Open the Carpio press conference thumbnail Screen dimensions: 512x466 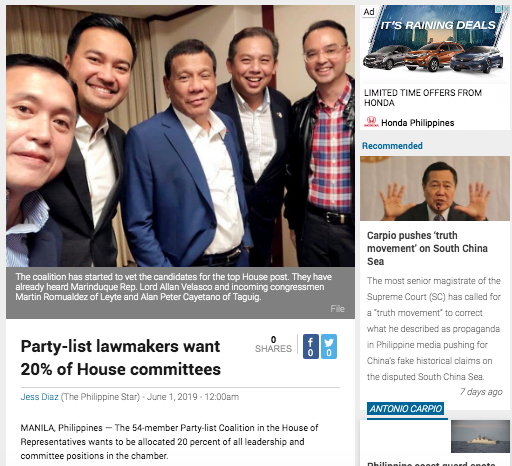[435, 188]
